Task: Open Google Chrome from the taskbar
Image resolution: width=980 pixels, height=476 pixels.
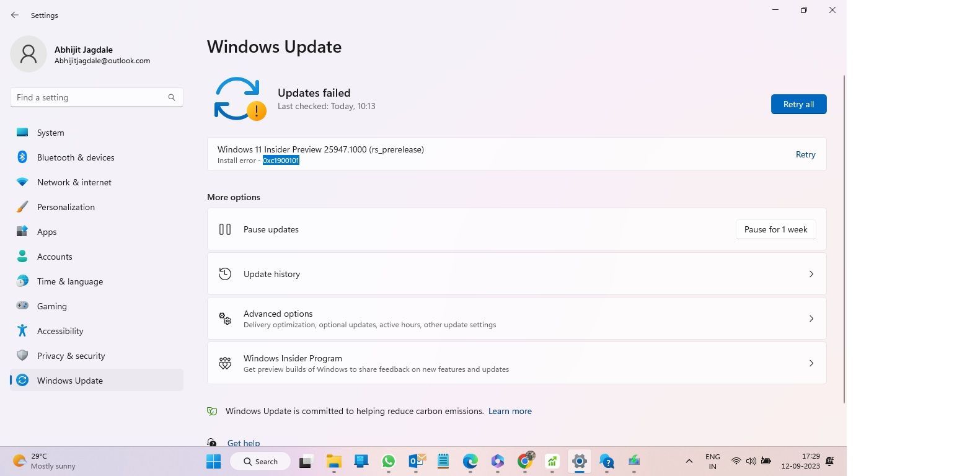Action: (526, 461)
